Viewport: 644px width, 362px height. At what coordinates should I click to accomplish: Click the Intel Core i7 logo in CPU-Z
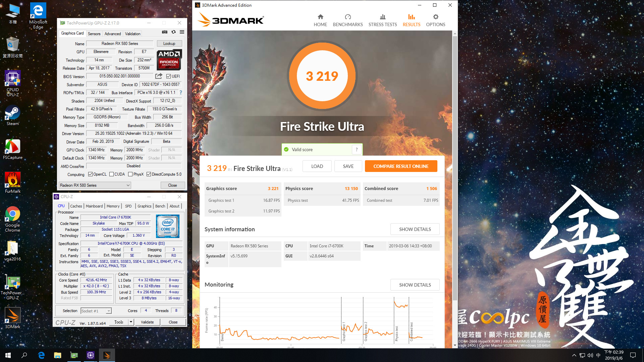pos(168,226)
